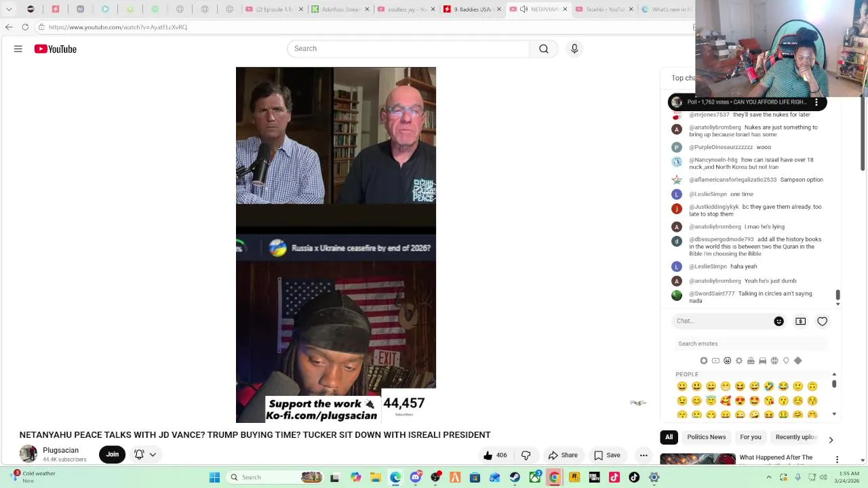Open notification bell dropdown for Plugsacian
Screen dimensions: 868x488
[146, 455]
